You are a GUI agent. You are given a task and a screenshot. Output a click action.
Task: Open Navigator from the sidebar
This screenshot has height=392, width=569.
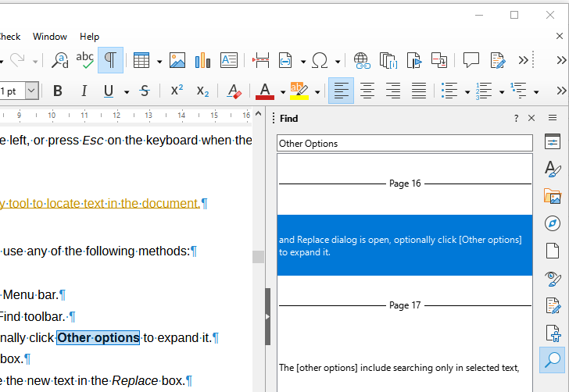coord(553,224)
